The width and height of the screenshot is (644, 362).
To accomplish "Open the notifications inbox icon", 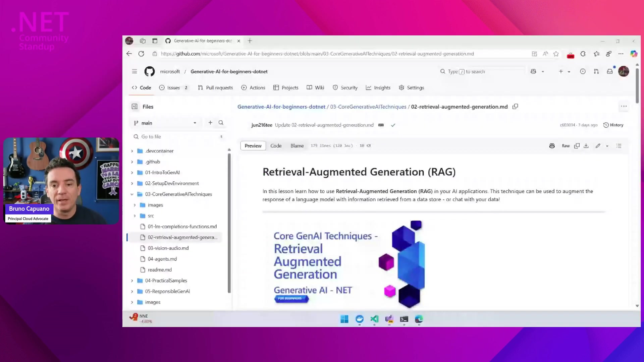I will pos(610,71).
